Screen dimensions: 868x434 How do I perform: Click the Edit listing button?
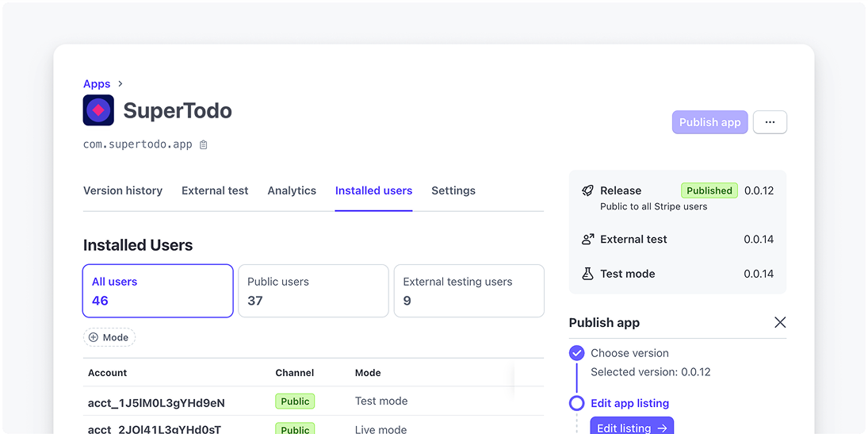[633, 427]
